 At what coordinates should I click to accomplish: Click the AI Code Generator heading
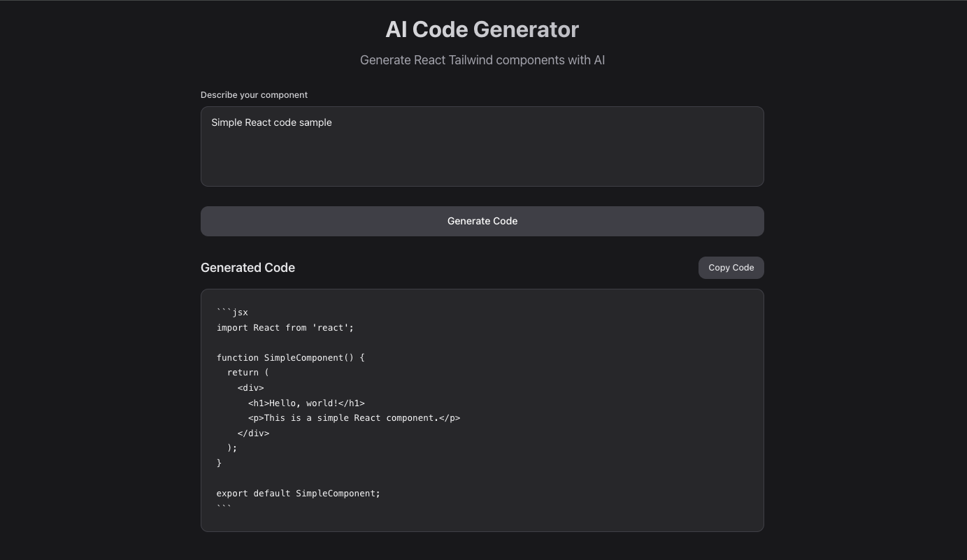coord(482,29)
